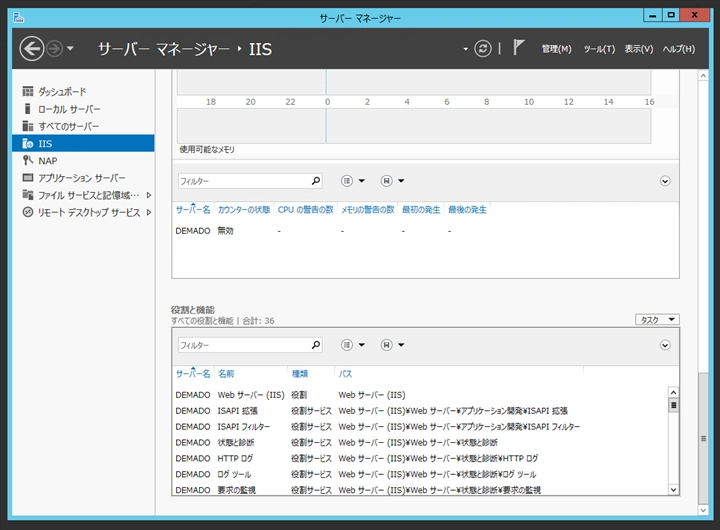Screen dimensions: 720x530
Task: Click the NAP icon in sidebar
Action: click(x=28, y=160)
